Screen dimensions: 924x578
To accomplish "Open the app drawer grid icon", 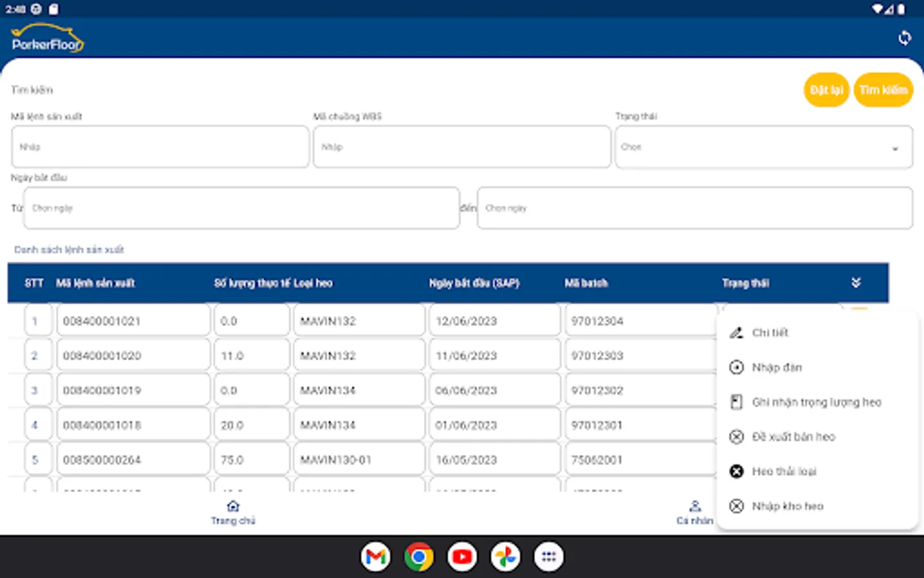I will [x=549, y=557].
